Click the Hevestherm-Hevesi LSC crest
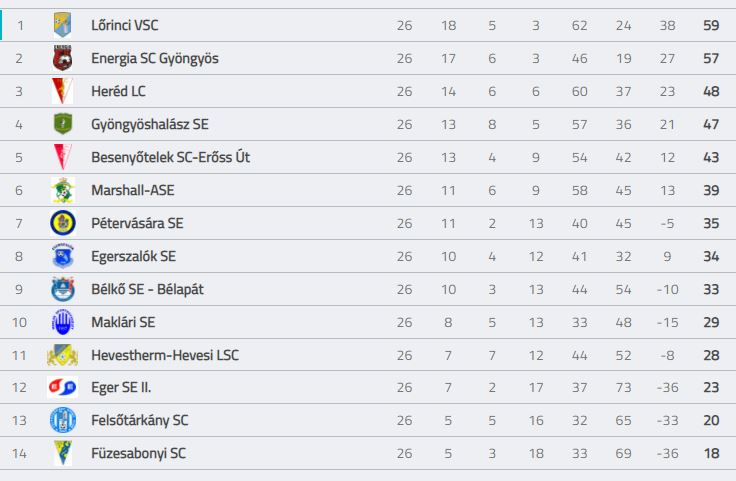The image size is (736, 481). pos(62,355)
